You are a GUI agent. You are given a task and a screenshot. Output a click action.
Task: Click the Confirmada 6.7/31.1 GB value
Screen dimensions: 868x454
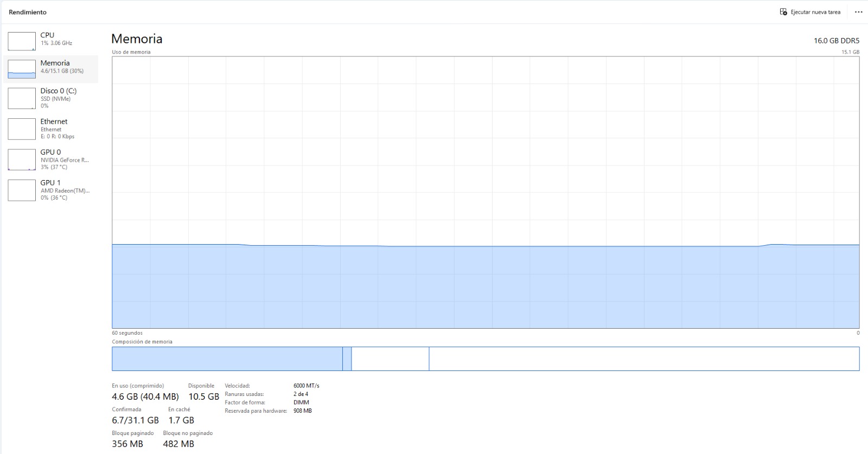point(136,420)
